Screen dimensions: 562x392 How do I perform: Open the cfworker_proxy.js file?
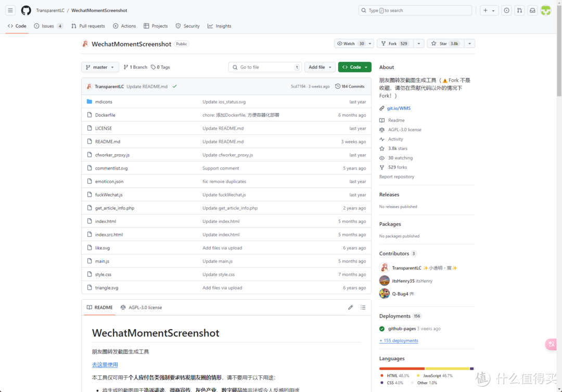pyautogui.click(x=112, y=155)
